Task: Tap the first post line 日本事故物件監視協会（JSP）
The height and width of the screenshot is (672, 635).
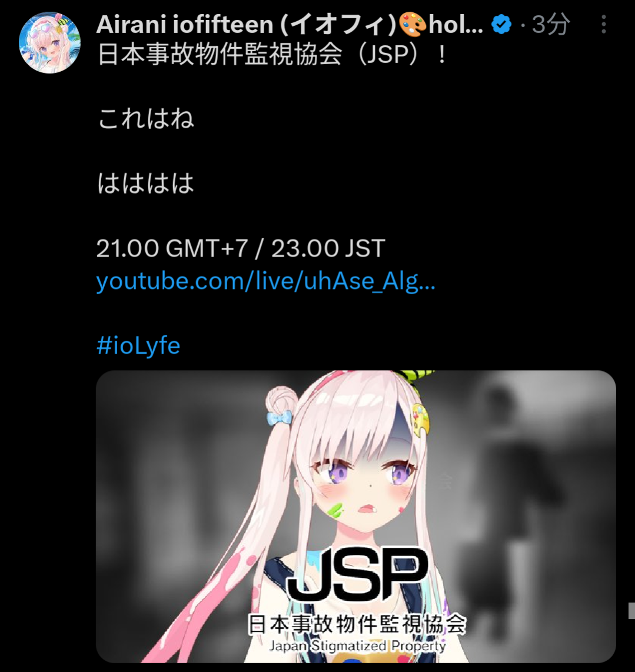Action: click(272, 55)
